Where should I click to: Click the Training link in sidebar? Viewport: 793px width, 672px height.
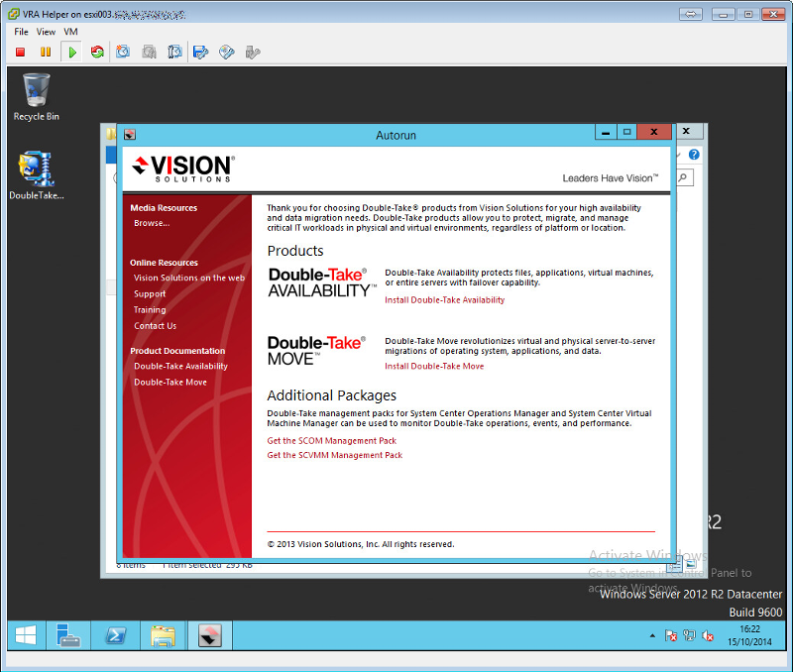click(150, 310)
